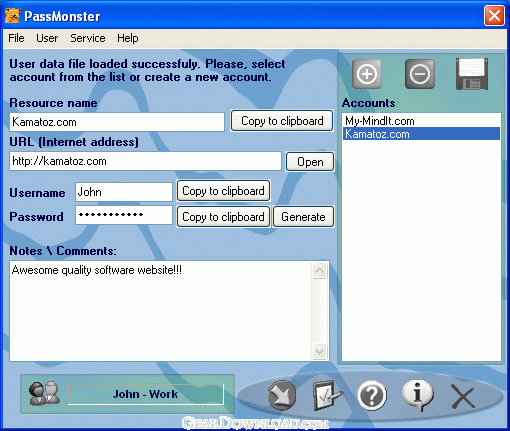This screenshot has height=431, width=510.
Task: Click the Open button next to URL
Action: [x=310, y=162]
